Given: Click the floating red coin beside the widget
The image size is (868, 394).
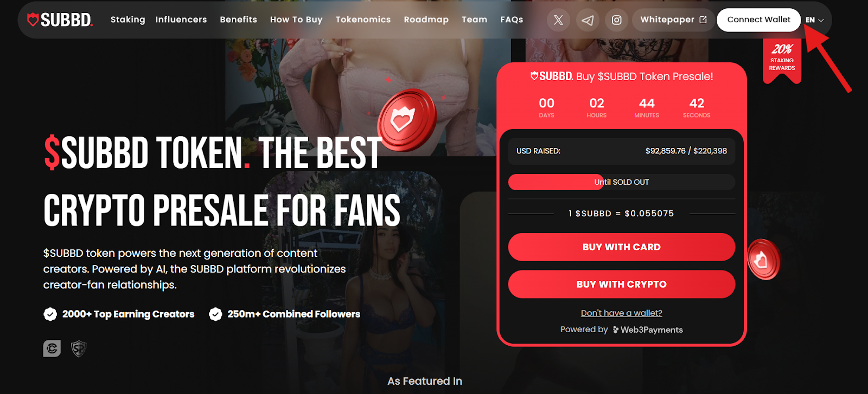Looking at the screenshot, I should 764,260.
